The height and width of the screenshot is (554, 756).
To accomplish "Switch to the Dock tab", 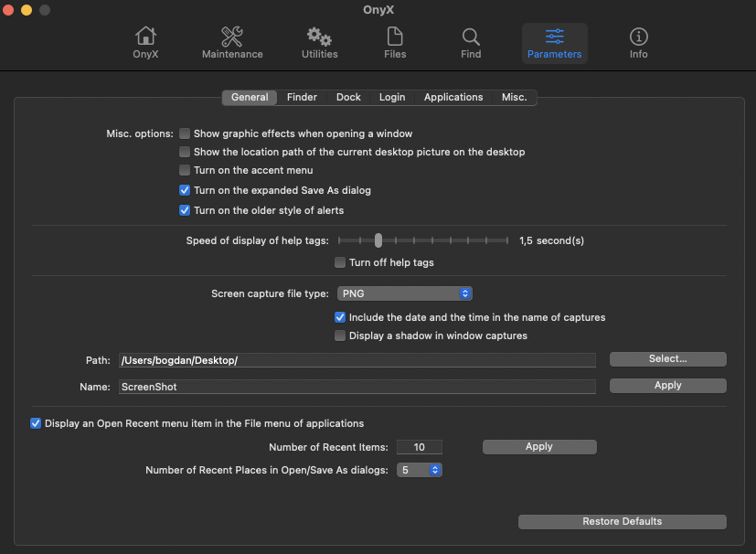I will coord(348,97).
